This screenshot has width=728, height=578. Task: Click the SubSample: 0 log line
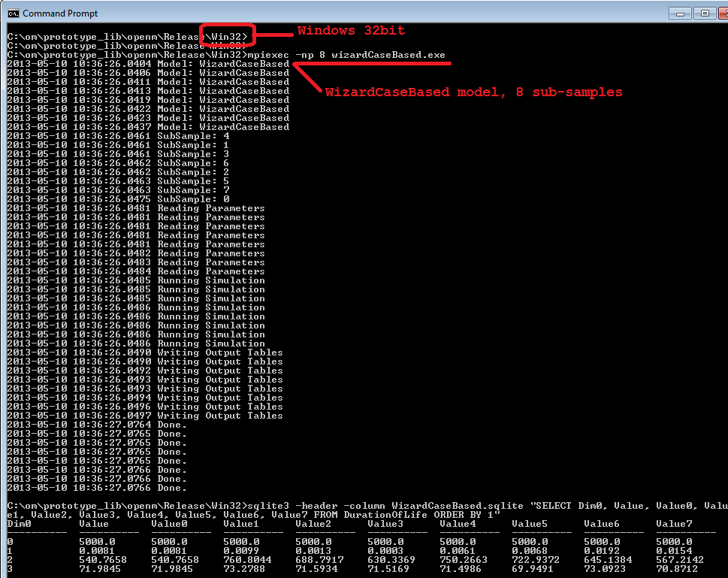(x=119, y=199)
